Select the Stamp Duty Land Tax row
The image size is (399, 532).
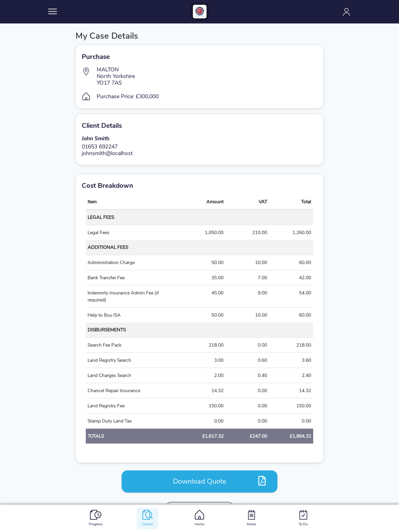point(199,421)
